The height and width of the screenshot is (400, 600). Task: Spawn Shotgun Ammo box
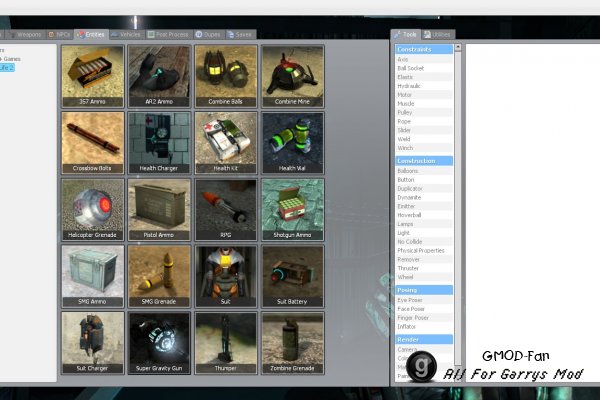[292, 209]
